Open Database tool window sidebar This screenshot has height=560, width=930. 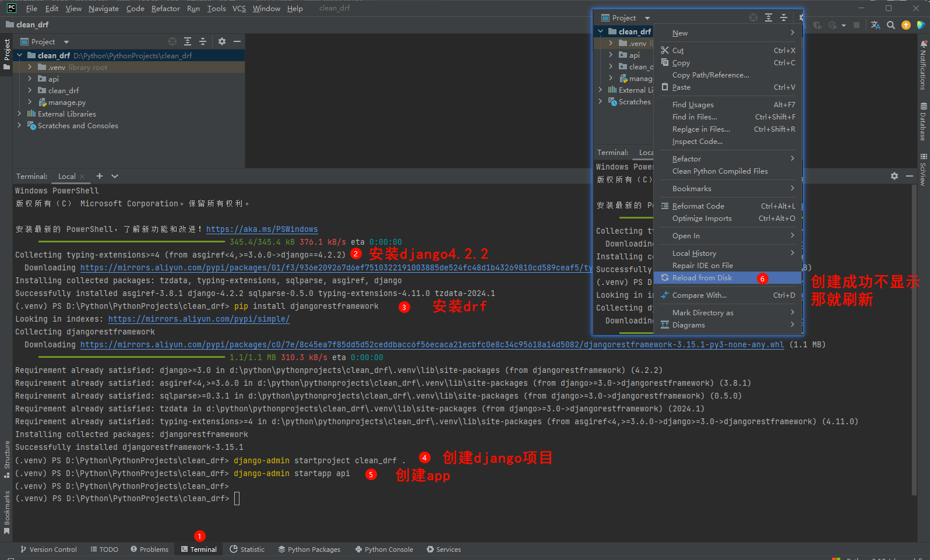click(924, 121)
